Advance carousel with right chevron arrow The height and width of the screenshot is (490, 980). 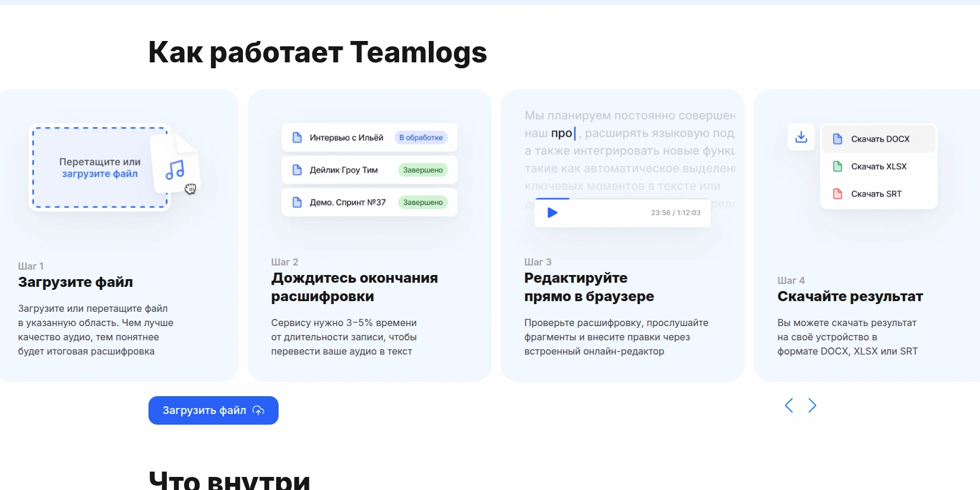(x=813, y=406)
